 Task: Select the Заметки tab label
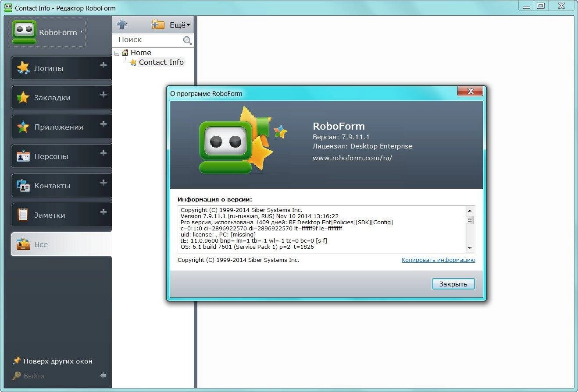[x=50, y=215]
